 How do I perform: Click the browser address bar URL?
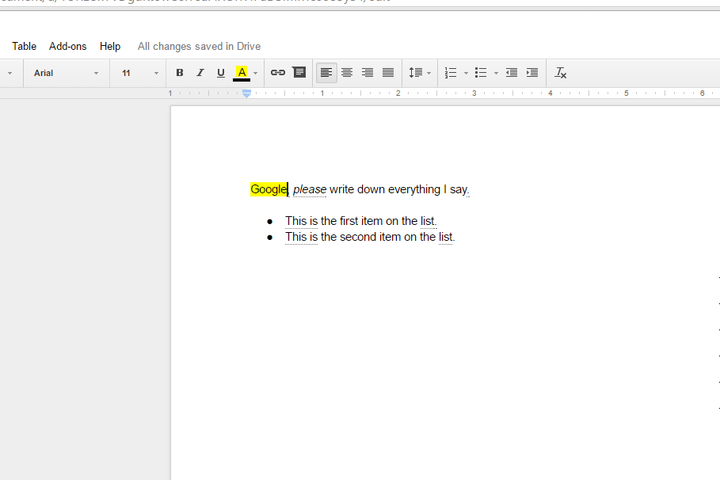pos(195,1)
